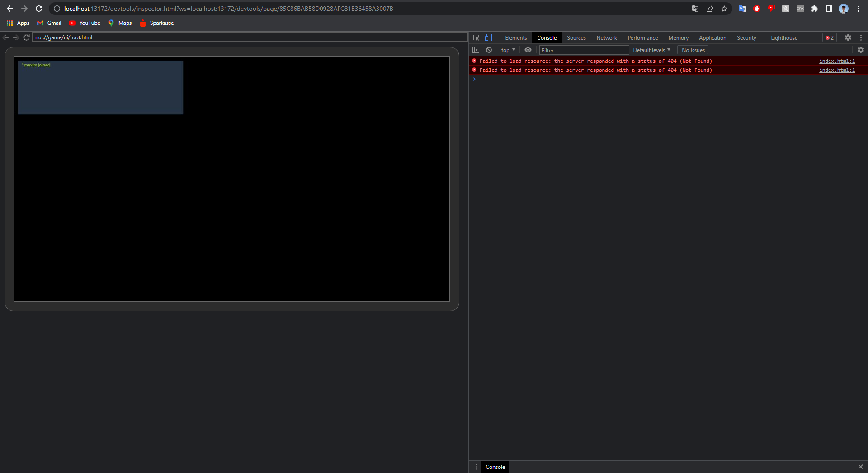
Task: Click the No Issues button
Action: (693, 50)
